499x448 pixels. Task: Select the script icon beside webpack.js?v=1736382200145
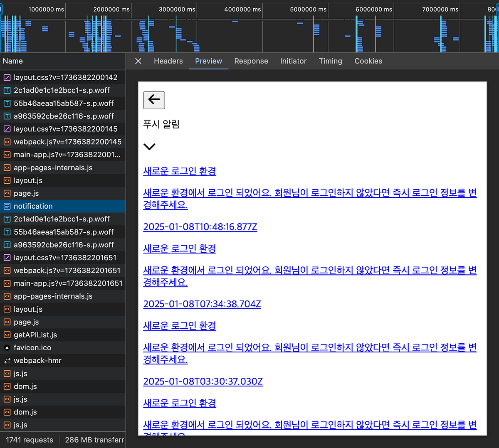pos(7,142)
